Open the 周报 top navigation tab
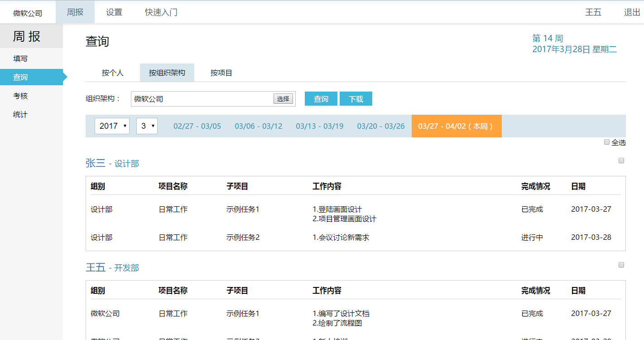This screenshot has width=644, height=340. pos(75,12)
